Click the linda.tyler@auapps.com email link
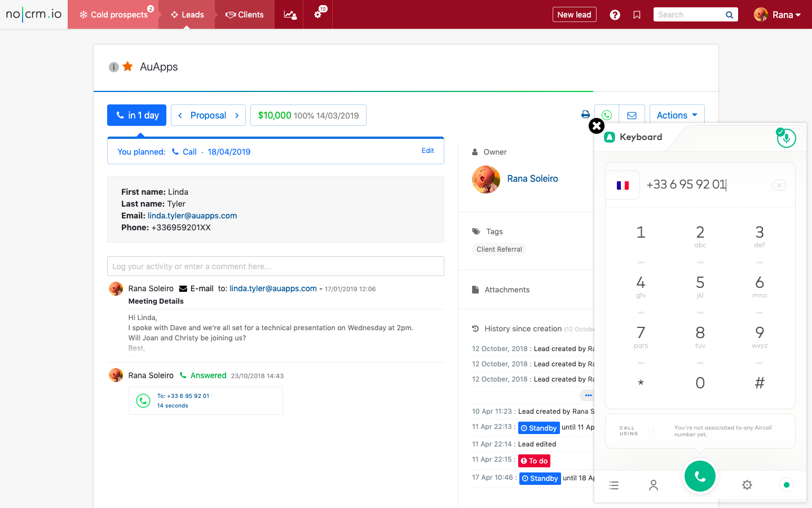This screenshot has height=508, width=812. [192, 216]
